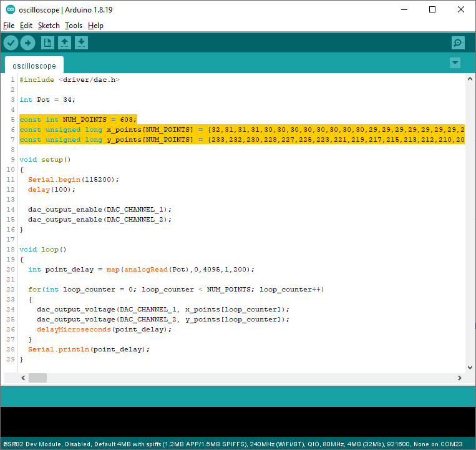
Task: Open the Sketch menu
Action: pos(49,26)
